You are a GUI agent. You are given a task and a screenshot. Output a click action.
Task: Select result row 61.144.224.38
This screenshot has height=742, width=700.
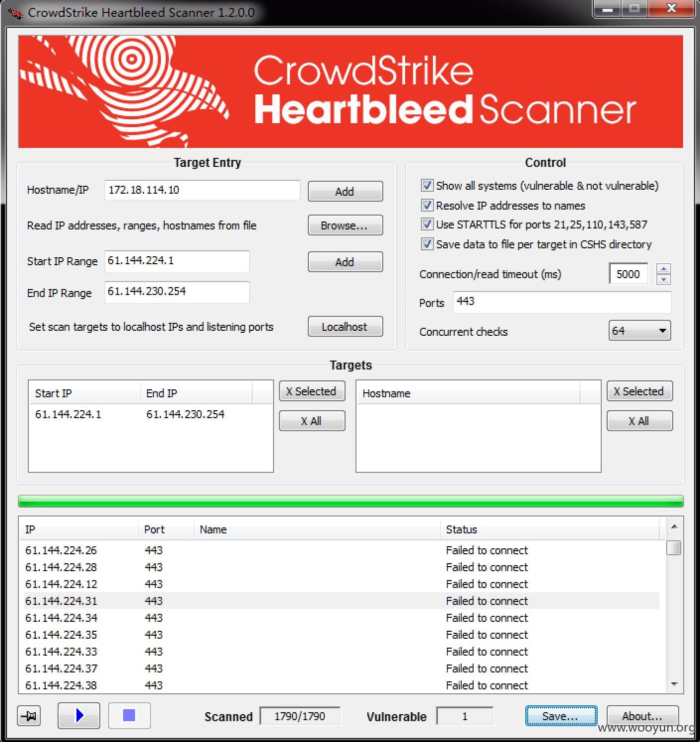point(342,685)
